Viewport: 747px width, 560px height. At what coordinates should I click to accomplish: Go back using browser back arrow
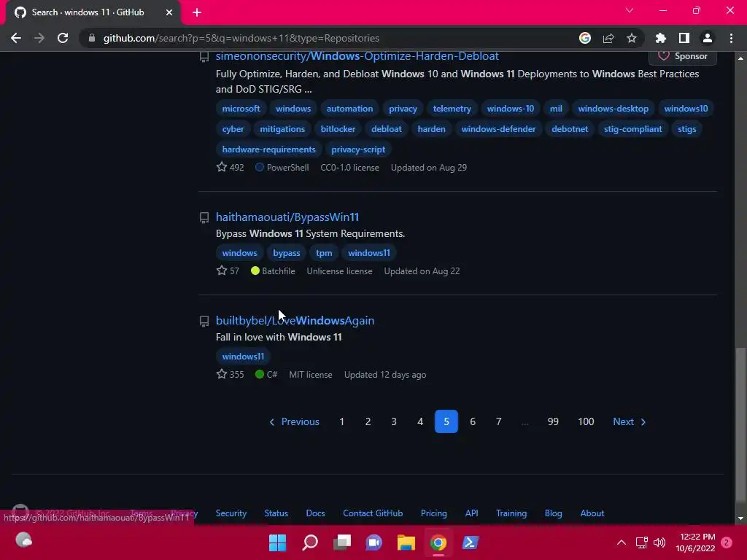16,38
